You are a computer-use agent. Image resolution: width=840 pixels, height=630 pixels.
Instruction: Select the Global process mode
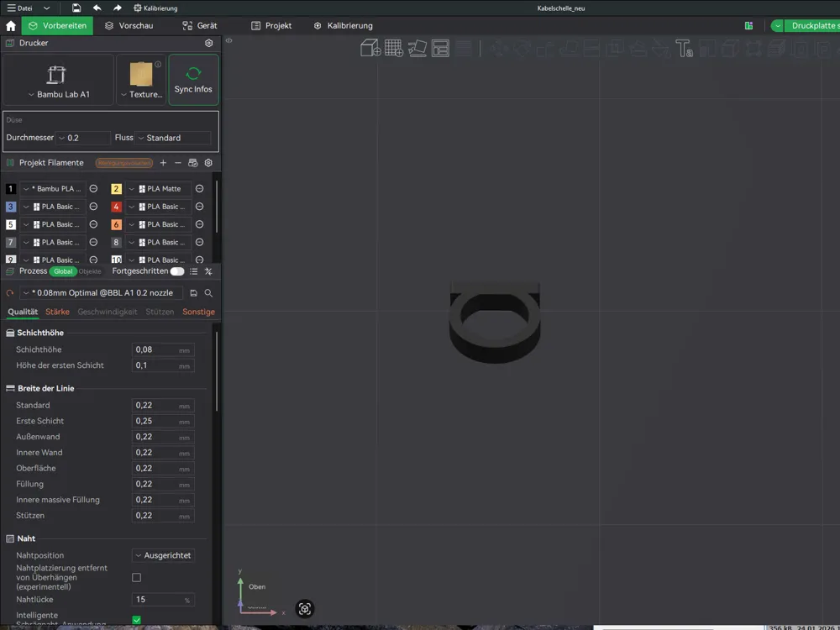[63, 271]
